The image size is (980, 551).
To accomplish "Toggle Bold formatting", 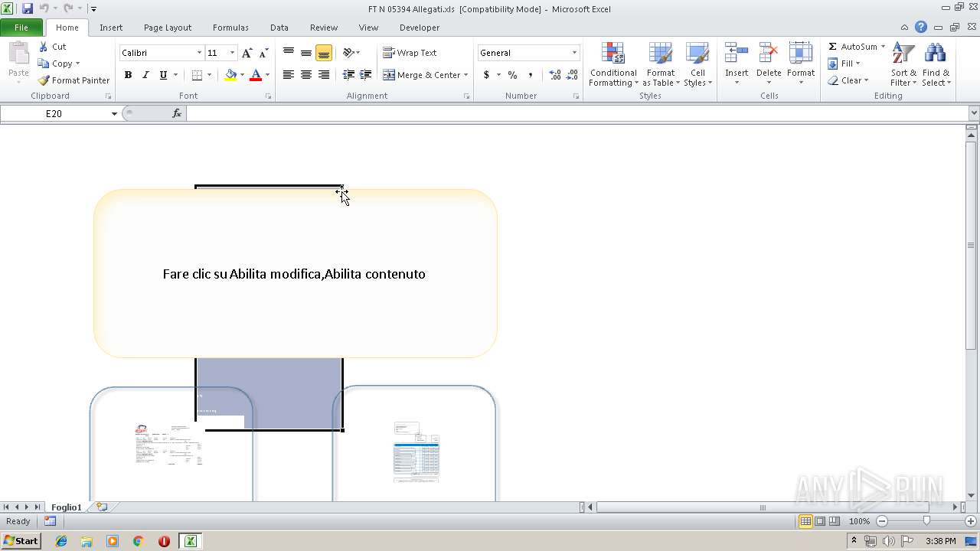I will pos(128,75).
